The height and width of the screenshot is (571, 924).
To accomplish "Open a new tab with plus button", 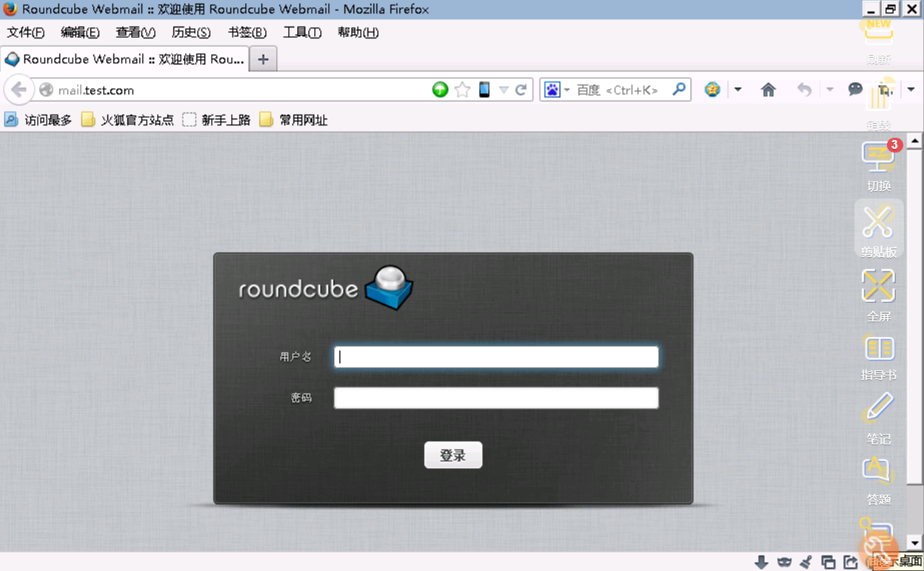I will [263, 59].
